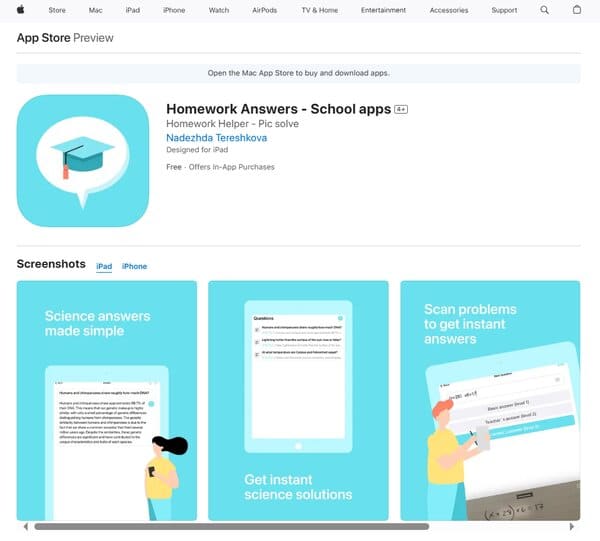Open the shopping bag icon
Viewport: 600px width, 541px height.
coord(577,10)
